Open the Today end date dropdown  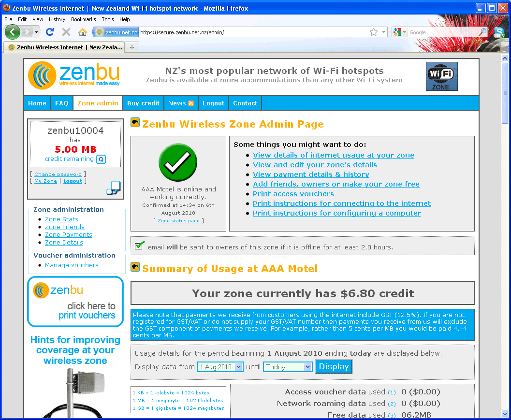(288, 367)
